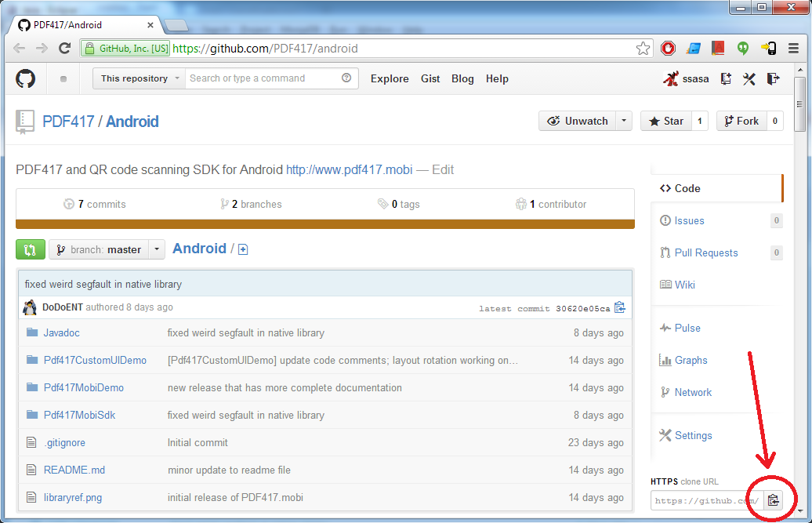Edit the repository description
The height and width of the screenshot is (523, 812).
coord(443,170)
